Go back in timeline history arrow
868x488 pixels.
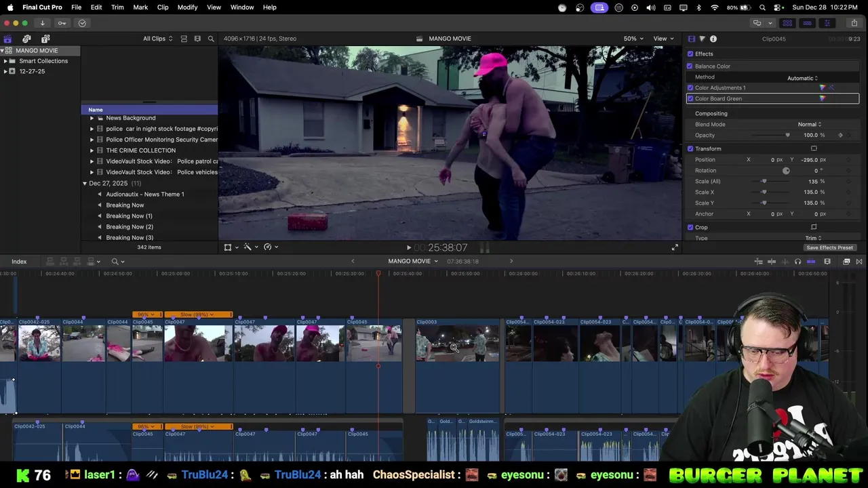click(x=353, y=261)
